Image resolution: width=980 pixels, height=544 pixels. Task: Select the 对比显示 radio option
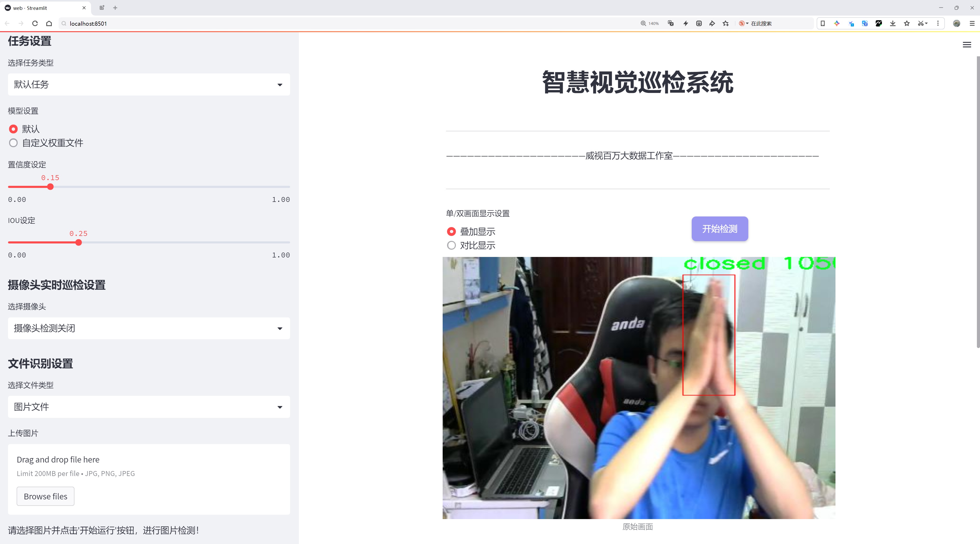coord(471,245)
